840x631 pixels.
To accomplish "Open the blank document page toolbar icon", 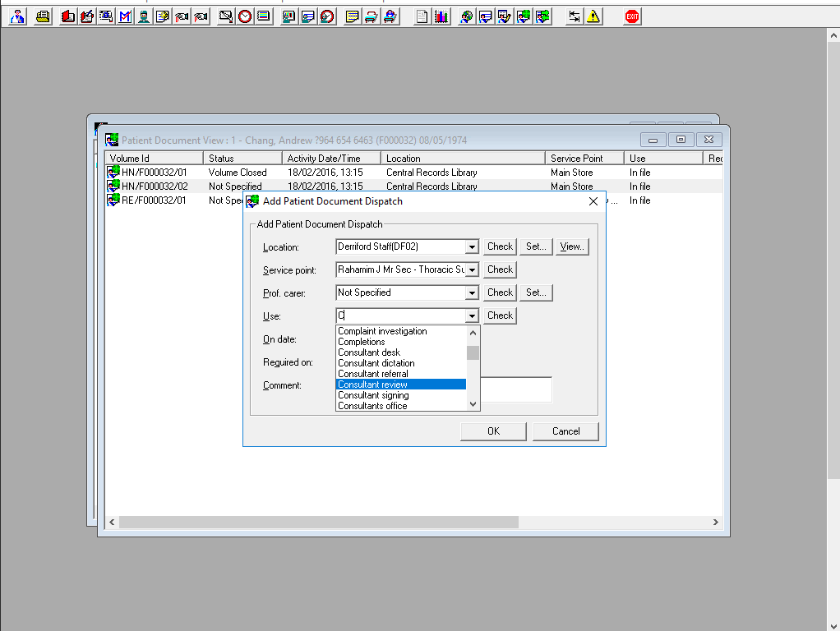I will click(x=422, y=16).
